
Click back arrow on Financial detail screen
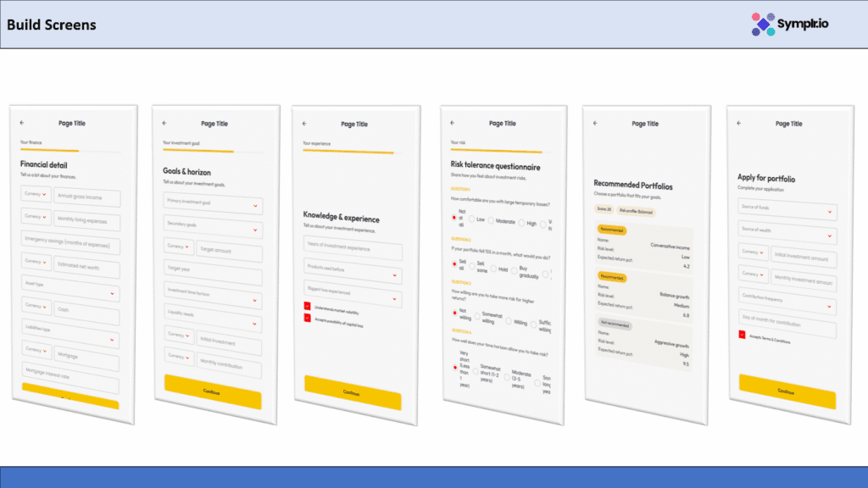coord(23,124)
